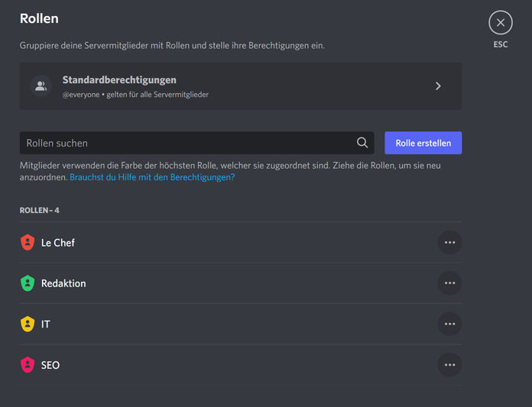Expand Standardberechtigungen with the chevron arrow
This screenshot has height=407, width=532.
pyautogui.click(x=438, y=86)
